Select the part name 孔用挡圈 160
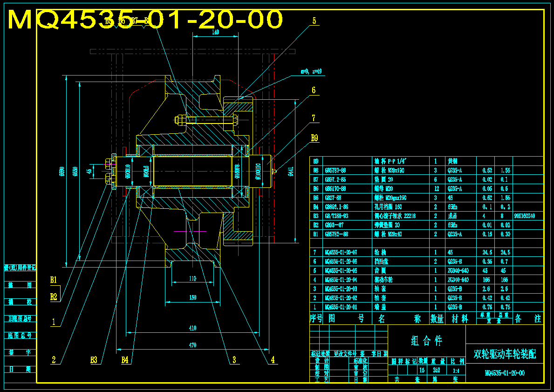 [x=388, y=207]
